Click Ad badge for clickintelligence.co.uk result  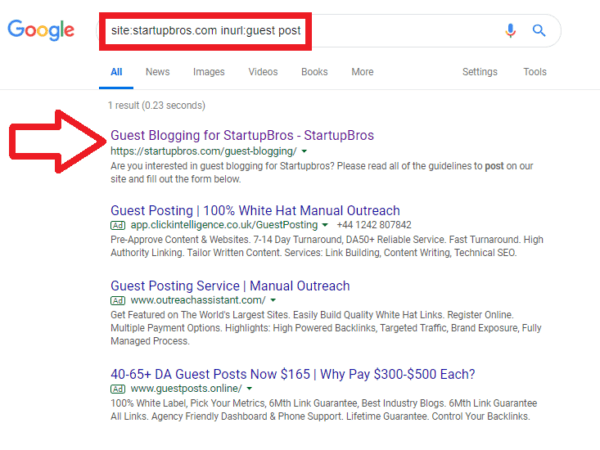[118, 225]
